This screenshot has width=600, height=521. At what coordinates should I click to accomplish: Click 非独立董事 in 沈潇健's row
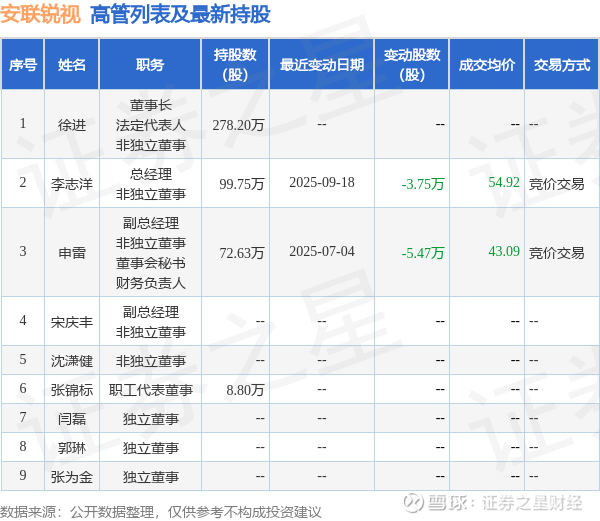pos(151,361)
